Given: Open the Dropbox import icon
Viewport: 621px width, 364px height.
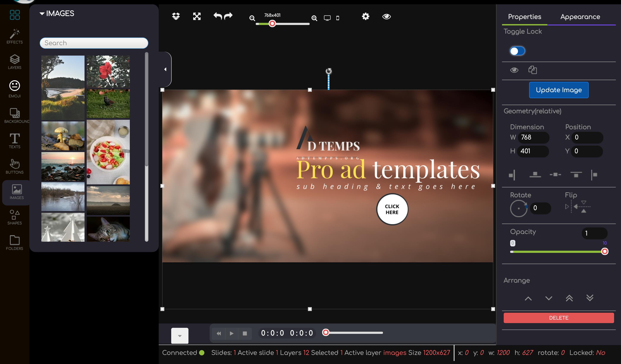Looking at the screenshot, I should pyautogui.click(x=176, y=16).
